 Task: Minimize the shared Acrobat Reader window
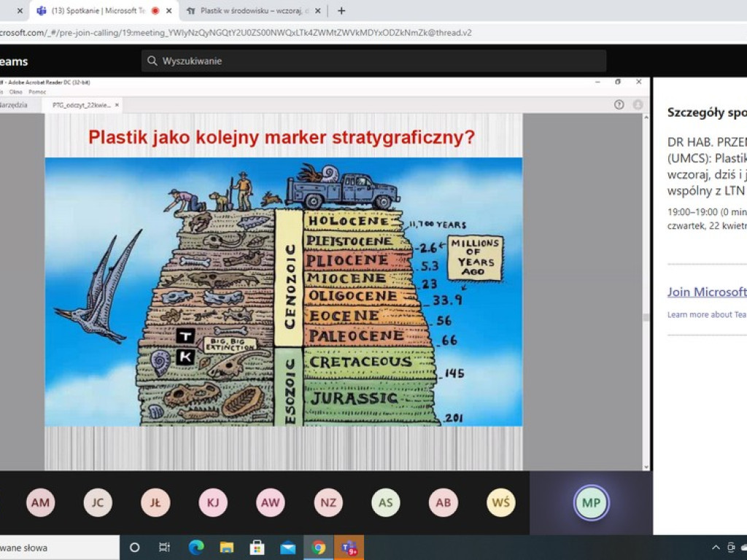coord(597,82)
